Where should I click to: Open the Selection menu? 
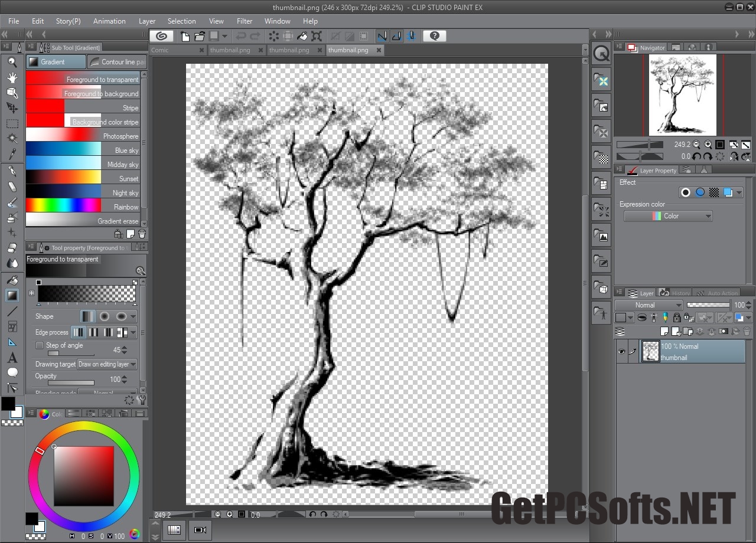click(x=181, y=21)
